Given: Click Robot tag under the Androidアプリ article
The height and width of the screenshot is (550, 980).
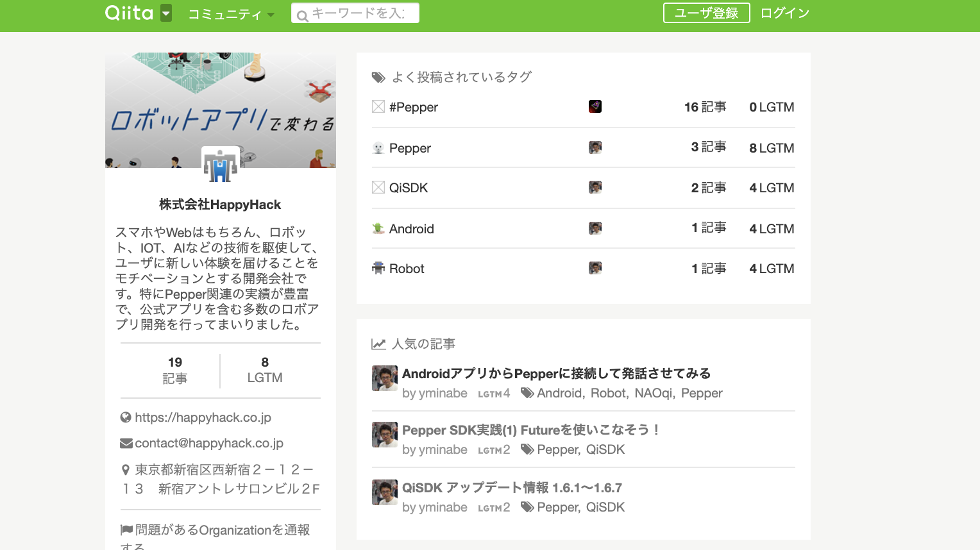Looking at the screenshot, I should click(x=608, y=393).
